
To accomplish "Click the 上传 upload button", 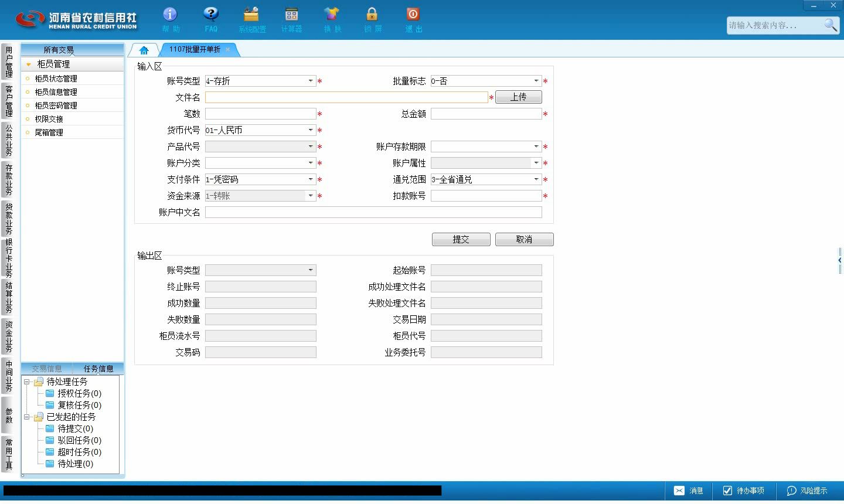I will 518,97.
